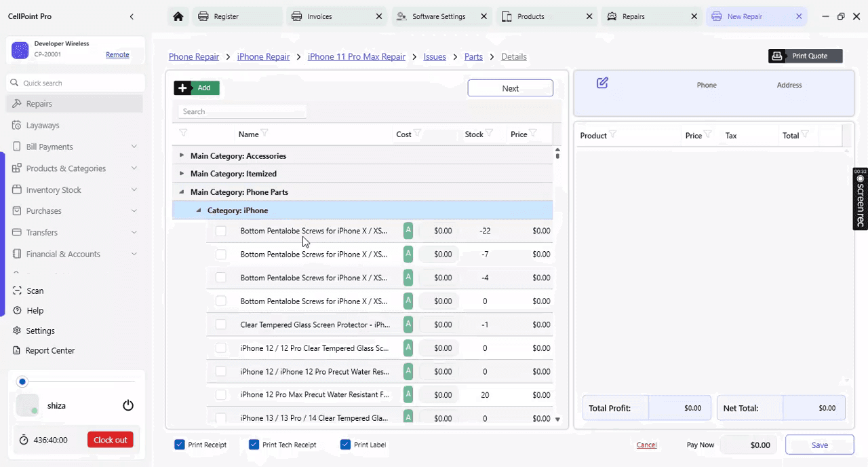Click the leftmost filter icon in parts grid header
The image size is (868, 467).
[x=183, y=133]
